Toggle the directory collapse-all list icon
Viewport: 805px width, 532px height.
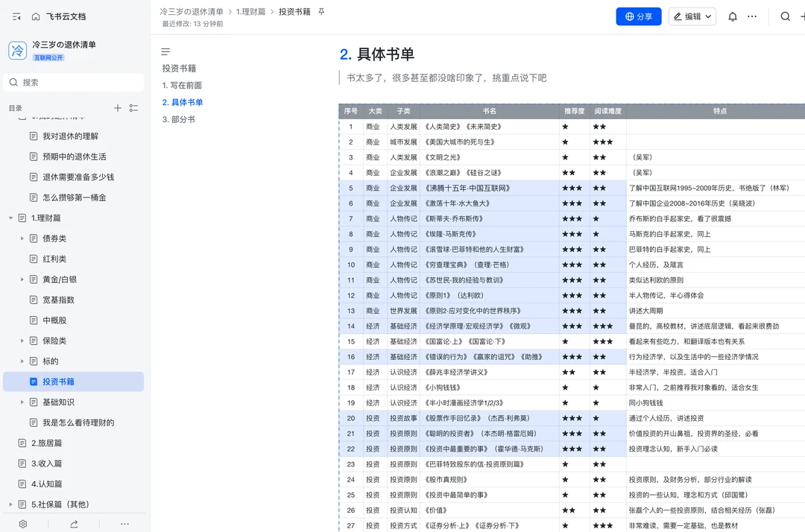(x=133, y=108)
